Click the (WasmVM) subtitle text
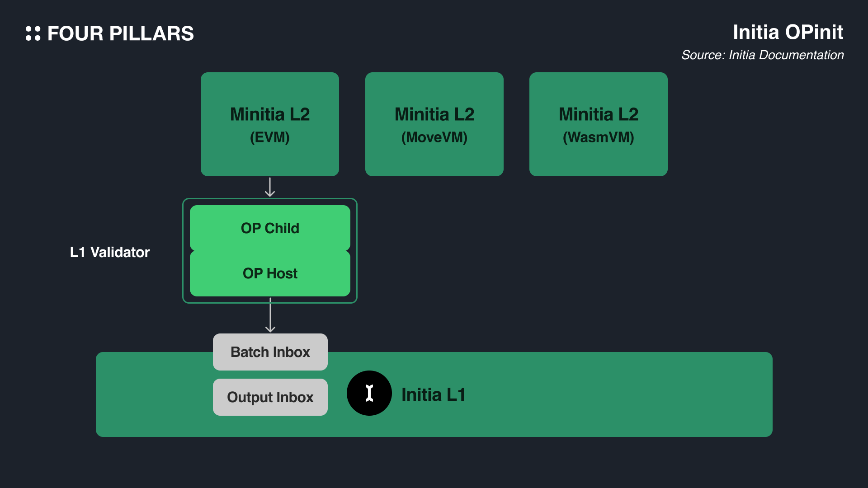The width and height of the screenshot is (868, 488). pyautogui.click(x=598, y=137)
